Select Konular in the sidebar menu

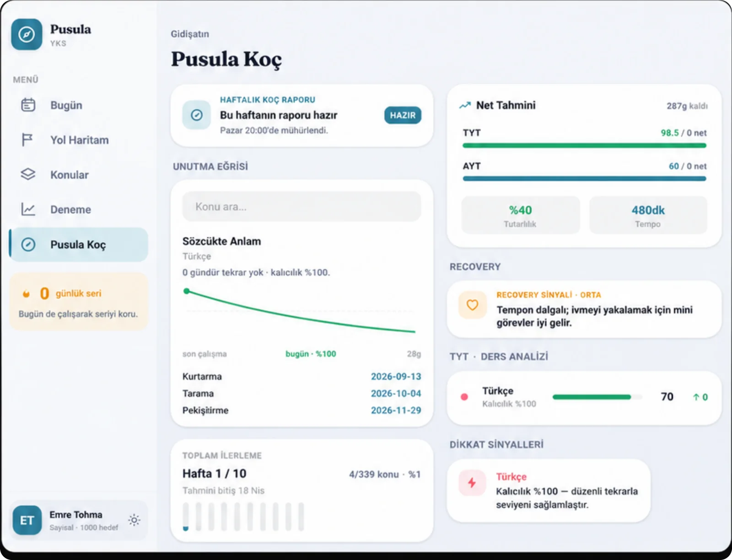click(x=79, y=175)
